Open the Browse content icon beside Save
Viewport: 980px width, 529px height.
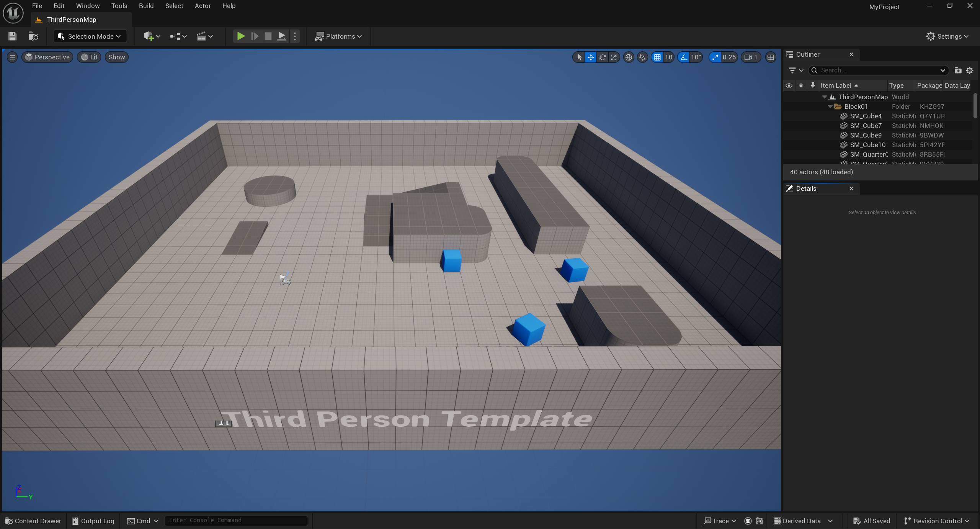coord(33,36)
